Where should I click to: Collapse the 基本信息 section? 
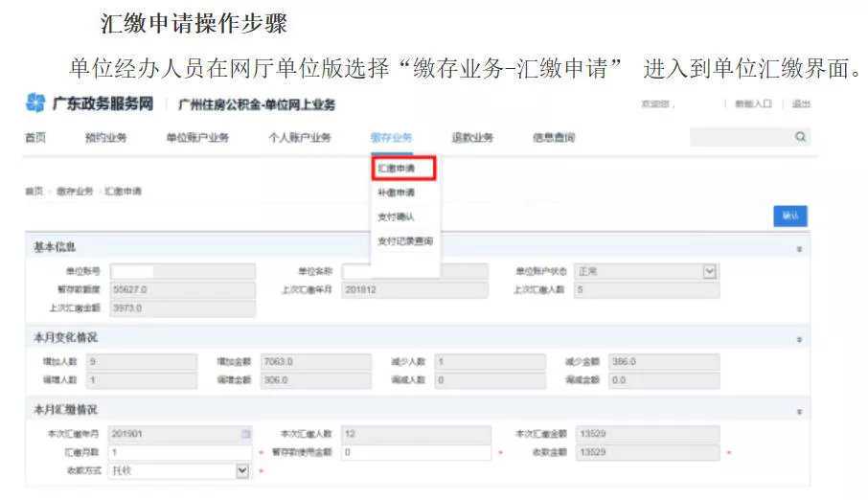coord(799,249)
